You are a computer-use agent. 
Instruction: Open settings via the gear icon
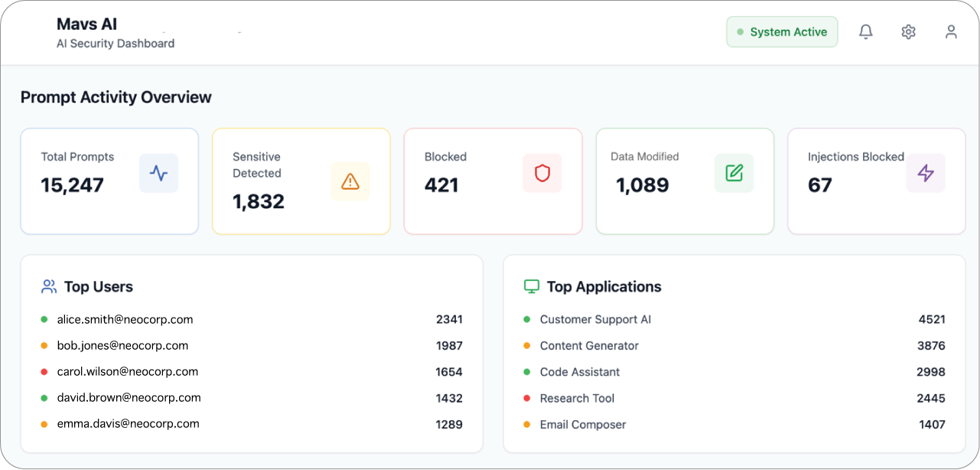pos(908,32)
